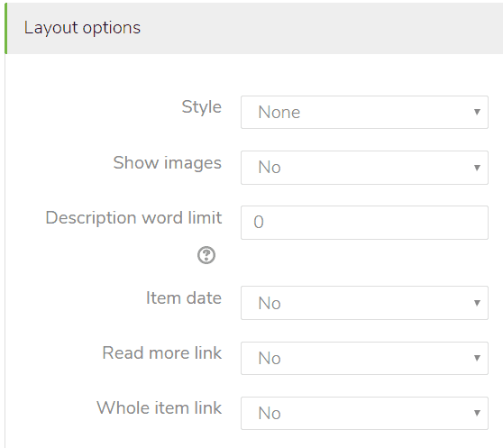This screenshot has height=448, width=503.
Task: Open the Whole item link dropdown
Action: pyautogui.click(x=364, y=414)
